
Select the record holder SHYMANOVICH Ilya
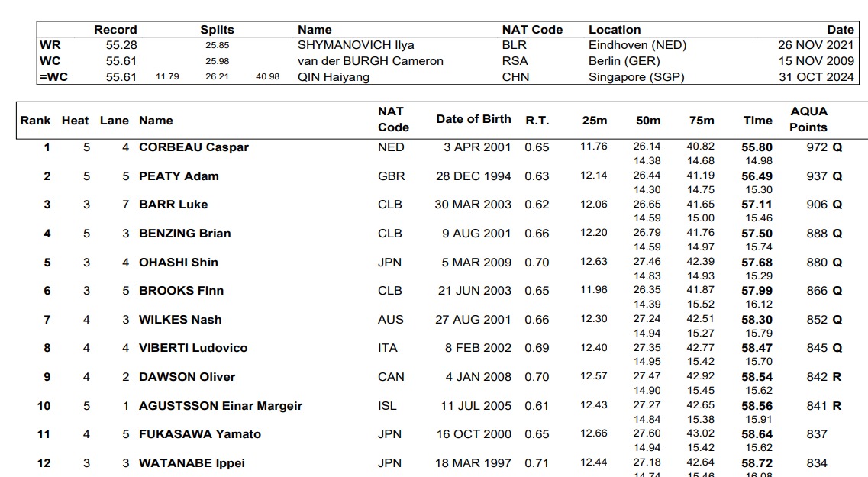[356, 45]
